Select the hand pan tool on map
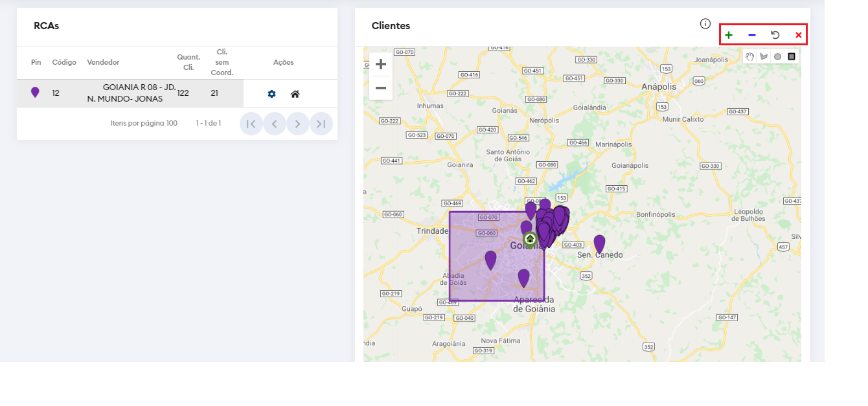 point(750,56)
